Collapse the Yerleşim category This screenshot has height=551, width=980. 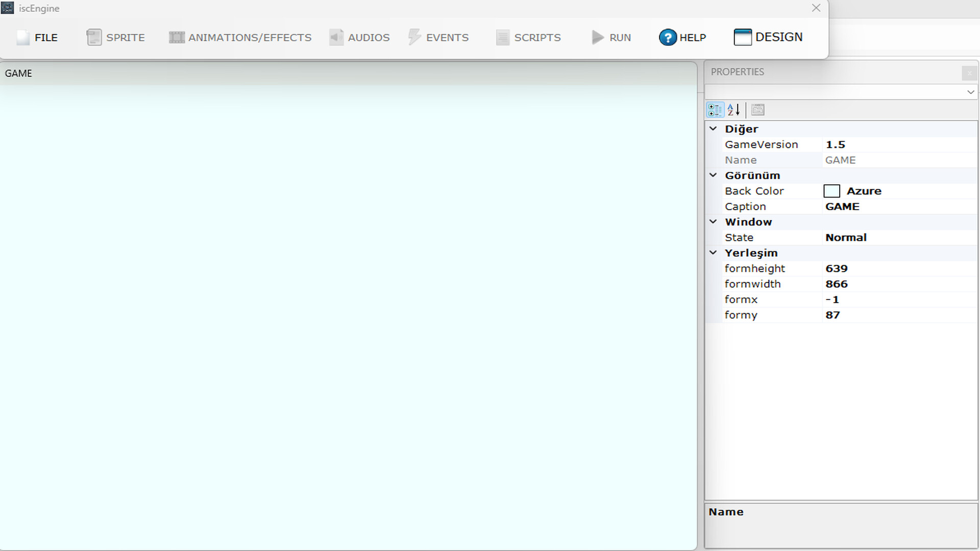(x=713, y=253)
